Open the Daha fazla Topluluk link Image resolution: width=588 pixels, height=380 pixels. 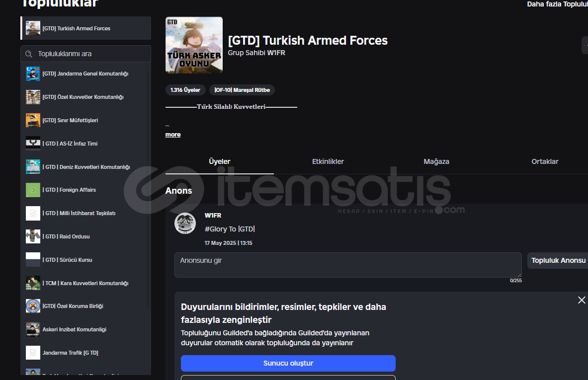point(557,4)
